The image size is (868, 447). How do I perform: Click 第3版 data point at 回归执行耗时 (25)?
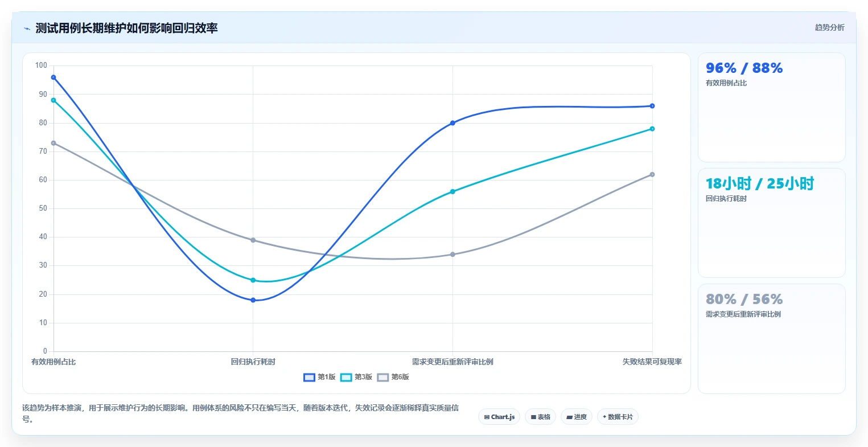pos(253,280)
